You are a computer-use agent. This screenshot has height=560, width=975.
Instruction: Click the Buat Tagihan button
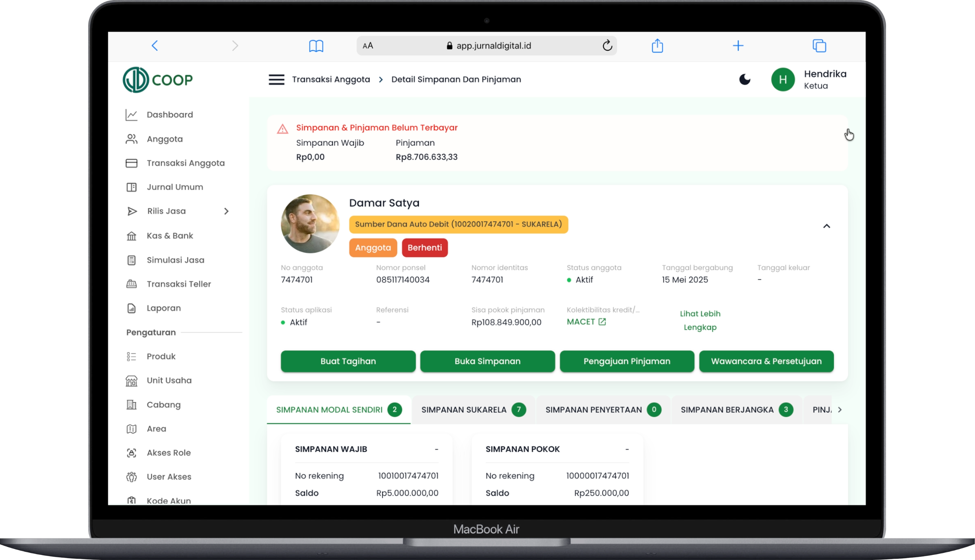pyautogui.click(x=348, y=361)
